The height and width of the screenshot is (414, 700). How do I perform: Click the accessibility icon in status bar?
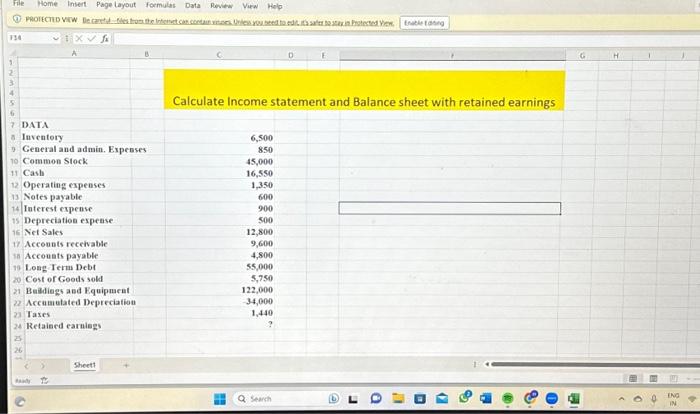(44, 381)
